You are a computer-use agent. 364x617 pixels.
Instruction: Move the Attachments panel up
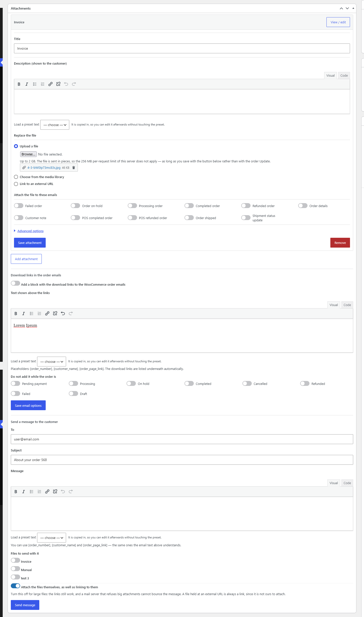(341, 8)
